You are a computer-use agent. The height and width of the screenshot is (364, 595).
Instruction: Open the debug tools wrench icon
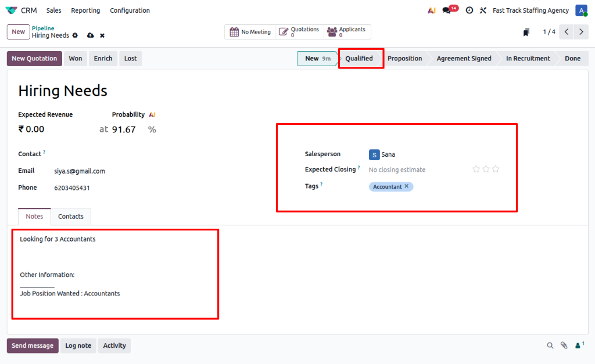pos(483,10)
